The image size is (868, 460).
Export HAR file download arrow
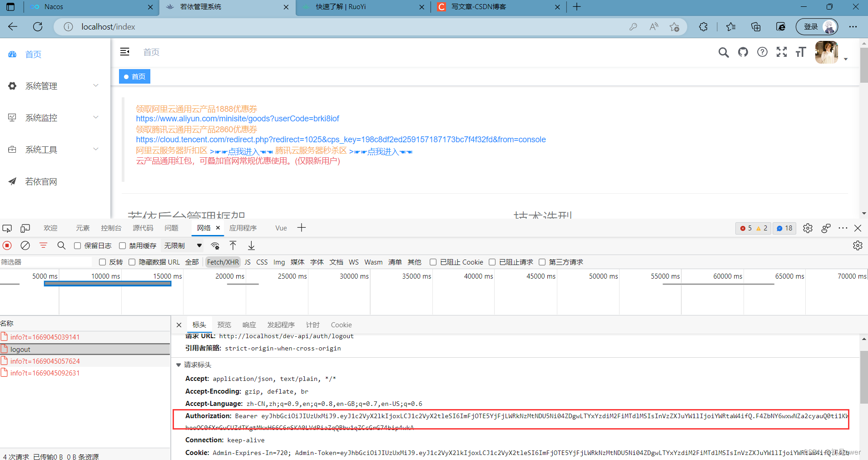[x=251, y=245]
